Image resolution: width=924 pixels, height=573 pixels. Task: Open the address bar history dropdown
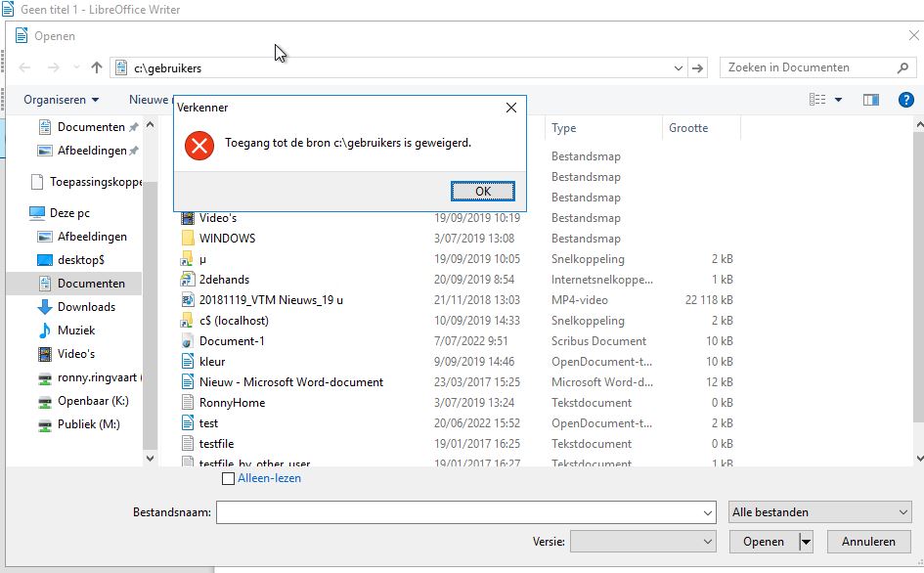coord(679,67)
